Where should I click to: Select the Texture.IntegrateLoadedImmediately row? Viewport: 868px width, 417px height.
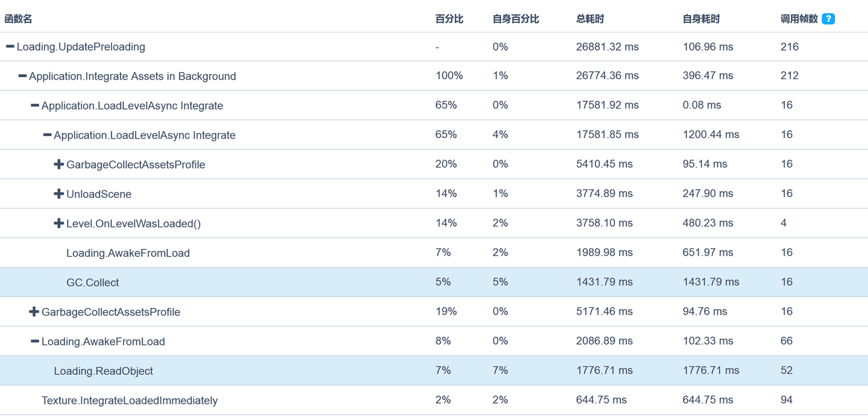point(130,401)
